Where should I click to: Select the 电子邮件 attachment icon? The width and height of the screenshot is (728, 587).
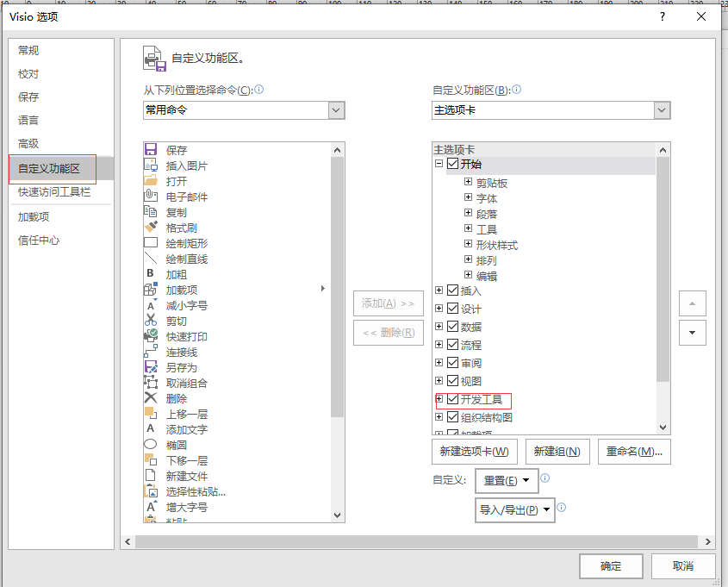[x=151, y=197]
